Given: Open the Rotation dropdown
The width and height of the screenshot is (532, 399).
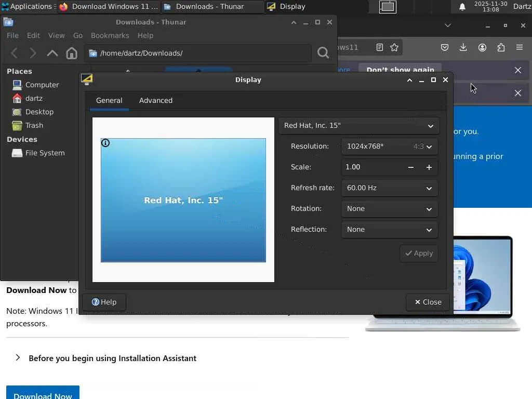Looking at the screenshot, I should point(390,209).
